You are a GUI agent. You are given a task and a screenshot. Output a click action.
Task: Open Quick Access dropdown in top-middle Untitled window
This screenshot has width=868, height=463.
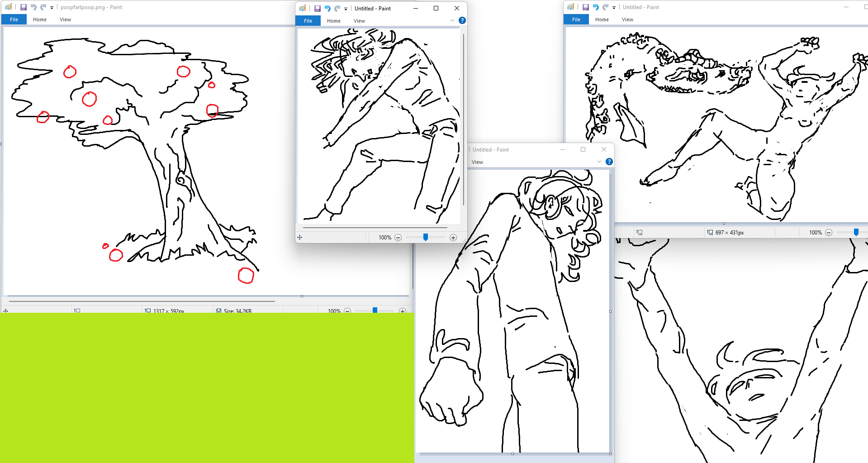click(346, 9)
